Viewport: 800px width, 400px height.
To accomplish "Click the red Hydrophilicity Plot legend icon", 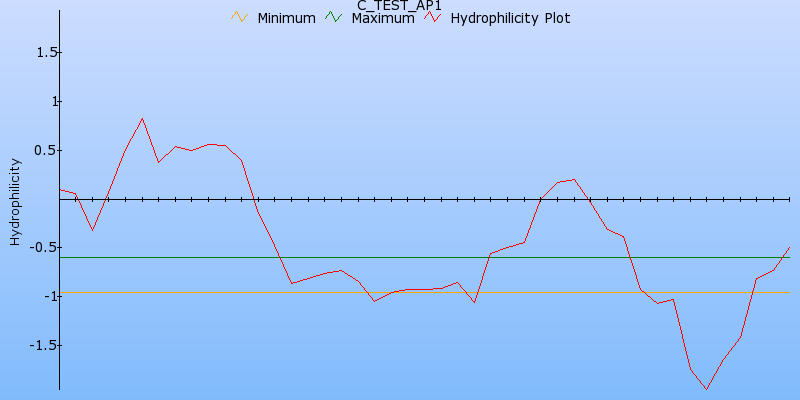I will click(x=432, y=18).
